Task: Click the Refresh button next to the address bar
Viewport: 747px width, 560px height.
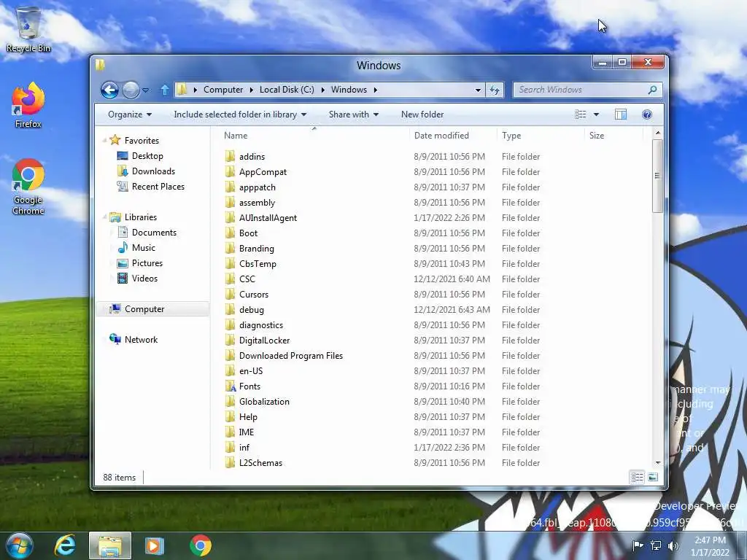Action: coord(495,90)
